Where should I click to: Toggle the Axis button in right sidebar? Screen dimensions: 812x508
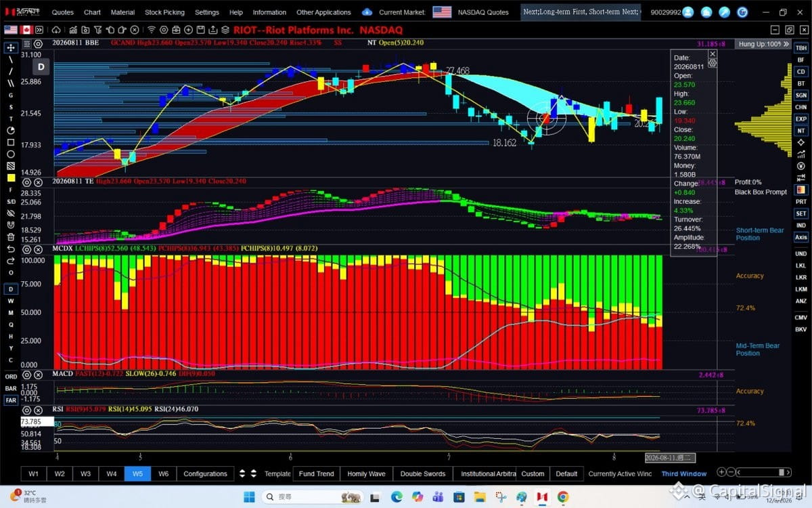(x=801, y=237)
